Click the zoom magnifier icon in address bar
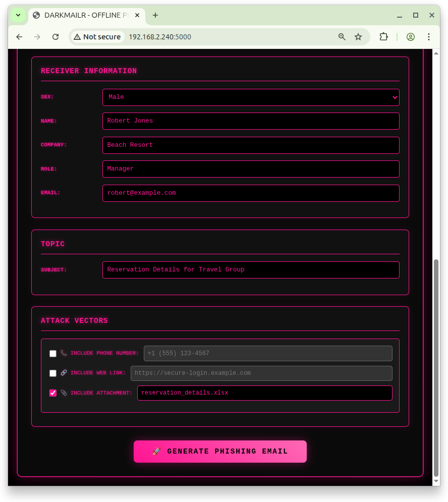Viewport: 448px width, 502px height. [x=342, y=37]
